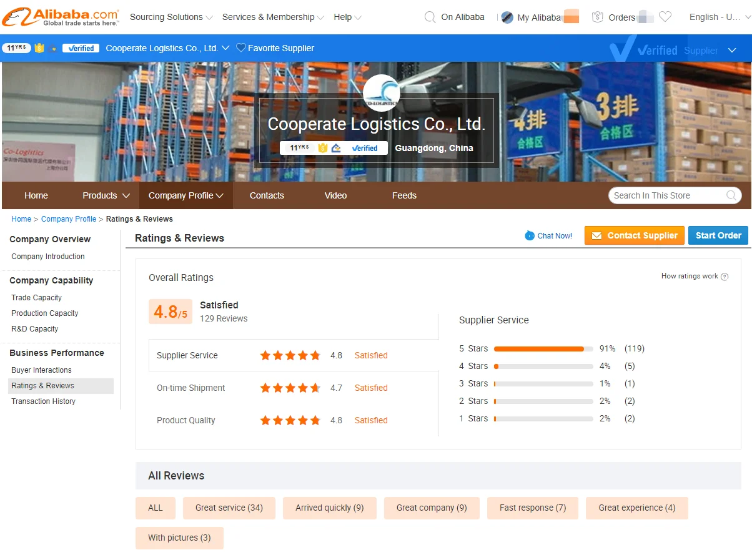Select the ALL reviews filter

[x=156, y=508]
